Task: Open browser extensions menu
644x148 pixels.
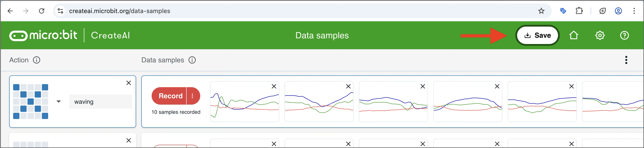Action: click(579, 11)
